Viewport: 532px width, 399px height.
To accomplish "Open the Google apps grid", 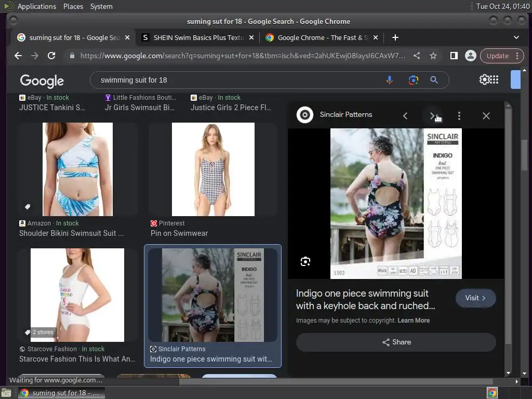I will click(495, 79).
